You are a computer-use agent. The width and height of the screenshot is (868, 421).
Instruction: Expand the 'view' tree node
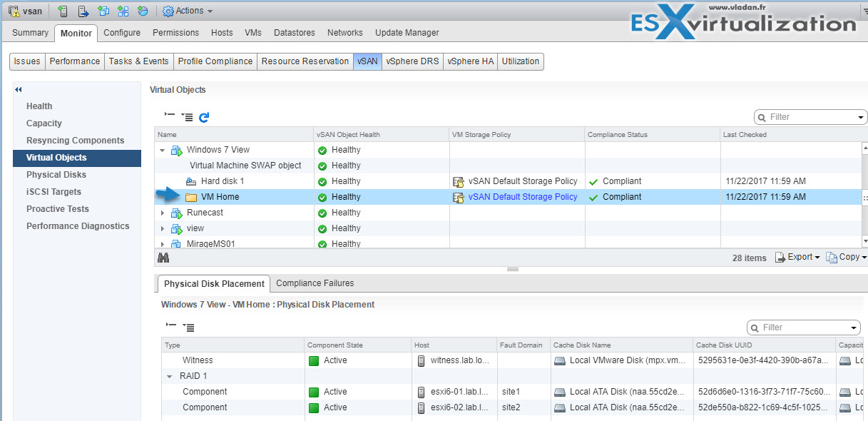click(163, 228)
